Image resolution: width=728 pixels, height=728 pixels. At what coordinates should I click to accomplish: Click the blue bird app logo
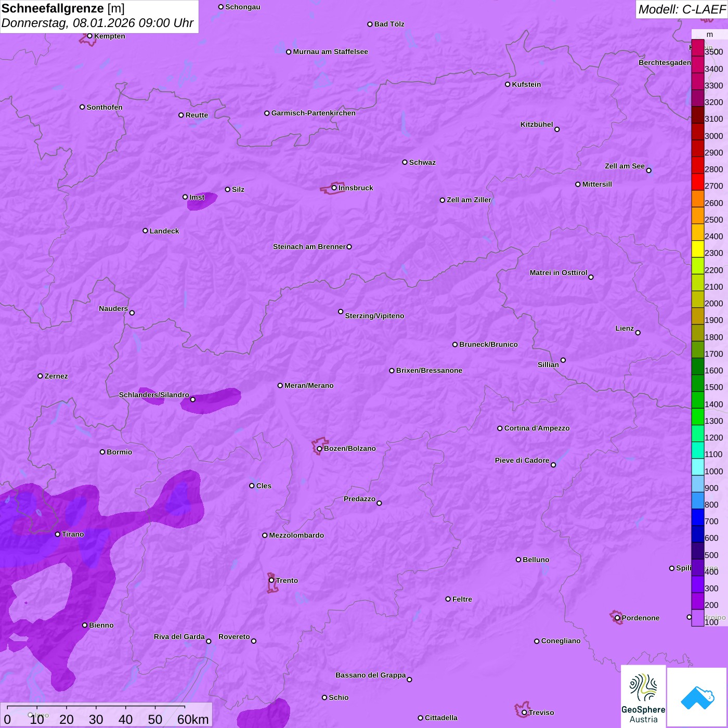697,697
